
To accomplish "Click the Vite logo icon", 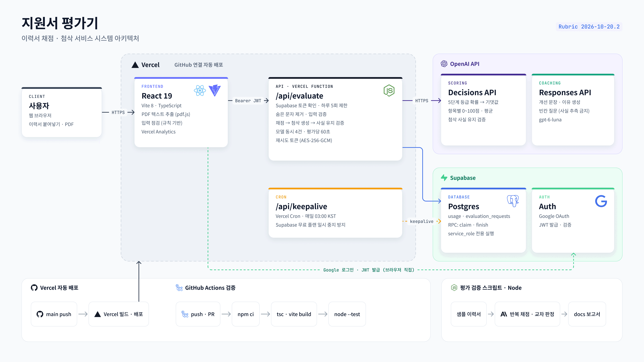I will [215, 90].
